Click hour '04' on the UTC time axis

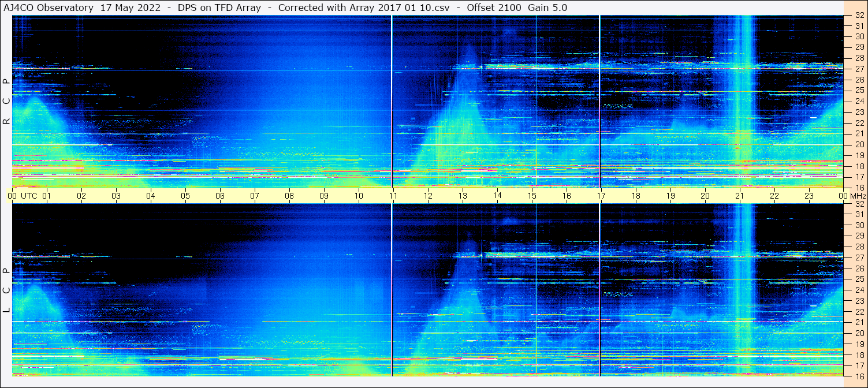pos(151,196)
